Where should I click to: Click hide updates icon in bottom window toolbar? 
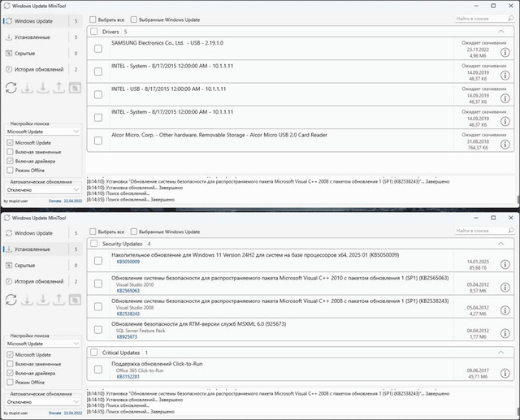click(75, 300)
